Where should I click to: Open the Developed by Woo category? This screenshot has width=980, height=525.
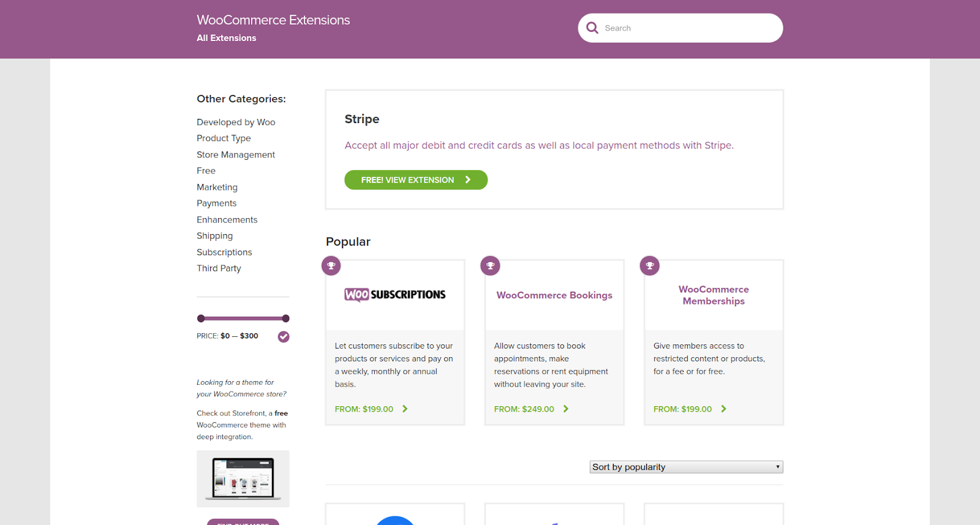(236, 123)
